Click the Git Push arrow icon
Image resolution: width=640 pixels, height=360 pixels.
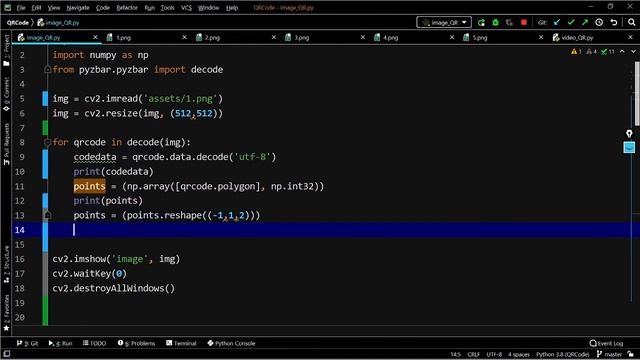tap(585, 22)
